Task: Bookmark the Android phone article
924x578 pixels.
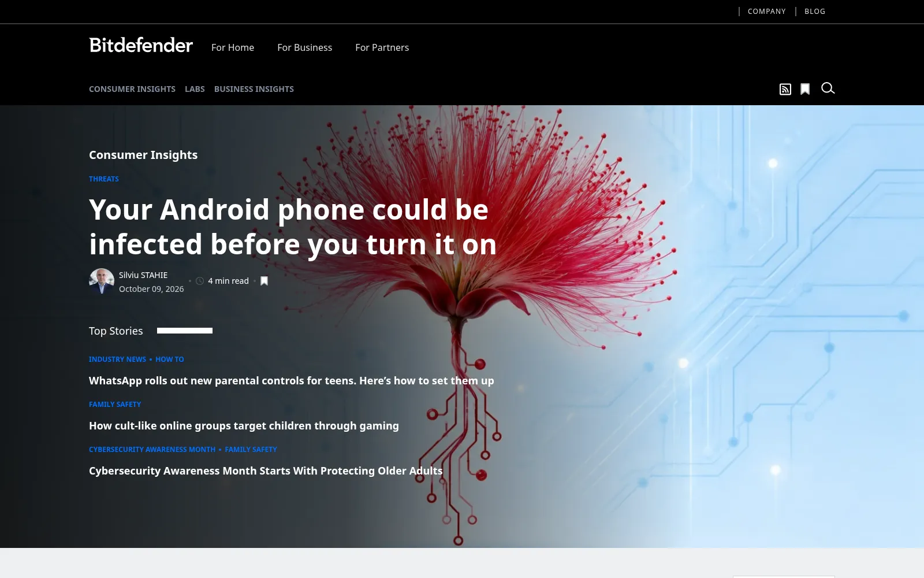Action: click(264, 281)
